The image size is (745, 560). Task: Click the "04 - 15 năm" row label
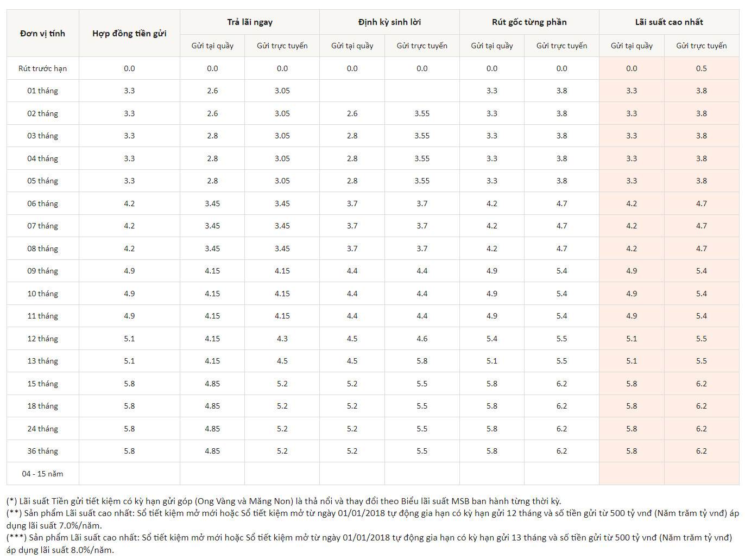[x=42, y=474]
